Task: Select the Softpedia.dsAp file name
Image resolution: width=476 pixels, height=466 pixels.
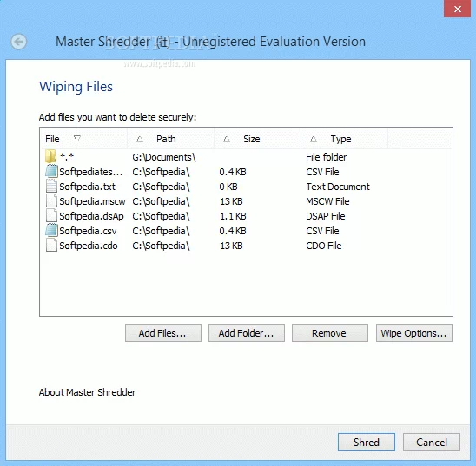Action: tap(92, 216)
